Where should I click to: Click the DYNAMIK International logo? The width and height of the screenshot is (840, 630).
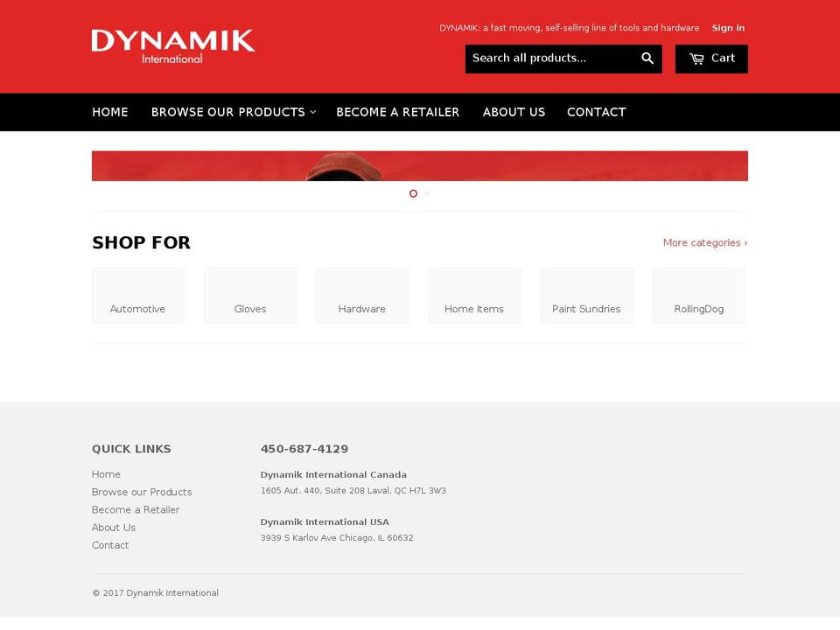(173, 47)
